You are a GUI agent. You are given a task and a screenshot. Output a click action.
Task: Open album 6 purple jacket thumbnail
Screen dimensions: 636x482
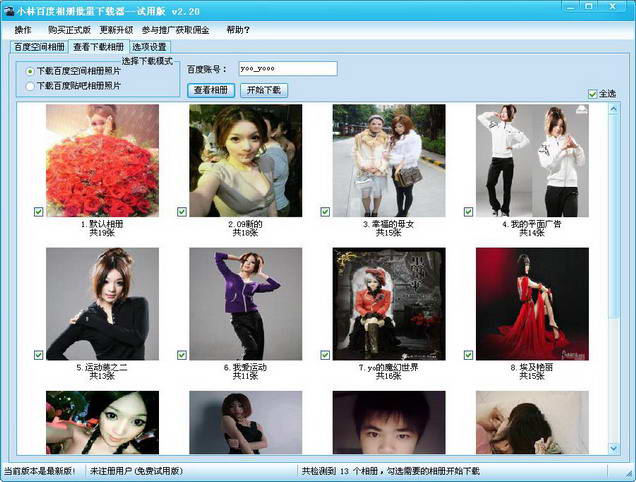245,304
